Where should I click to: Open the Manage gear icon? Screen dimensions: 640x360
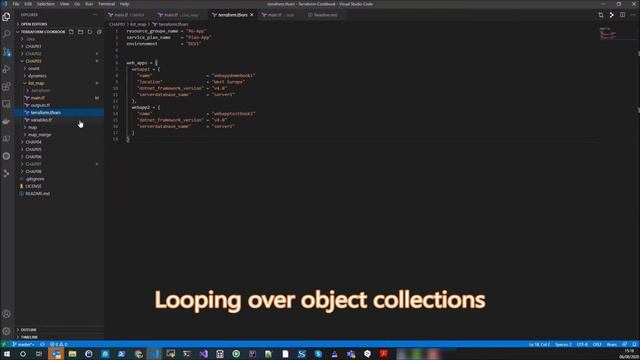pos(6,331)
